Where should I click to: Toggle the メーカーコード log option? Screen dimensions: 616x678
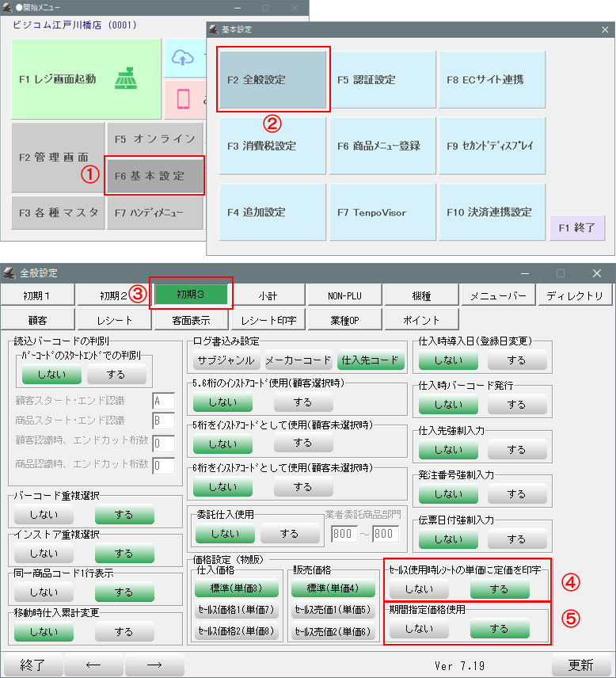(298, 360)
